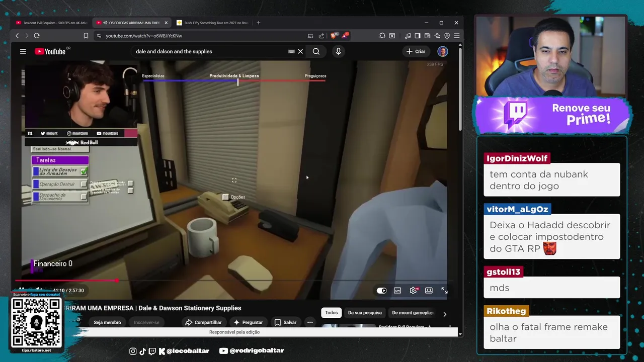
Task: Select the Todos filter chip
Action: tap(331, 313)
